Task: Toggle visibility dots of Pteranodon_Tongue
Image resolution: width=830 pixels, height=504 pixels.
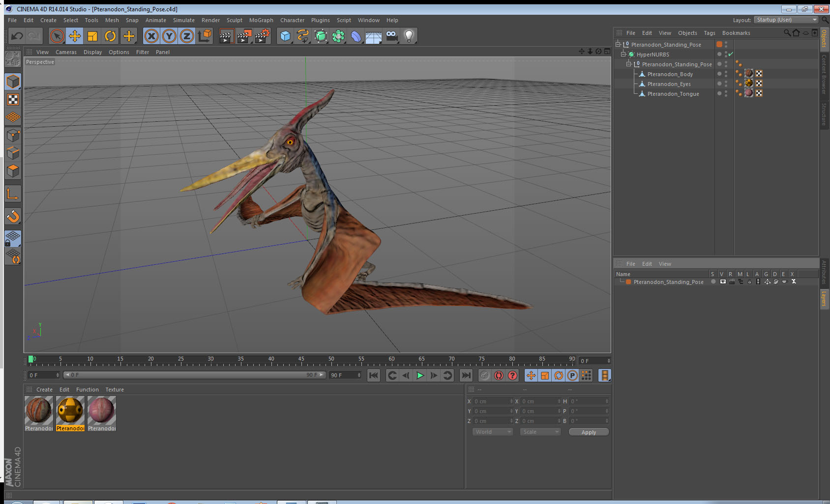Action: tap(726, 93)
